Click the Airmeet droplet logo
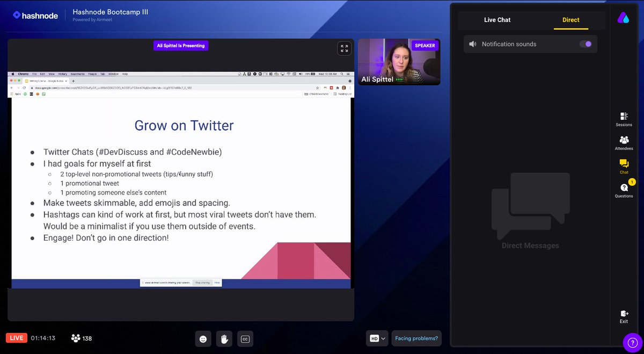Screen dimensions: 644x354 623,18
